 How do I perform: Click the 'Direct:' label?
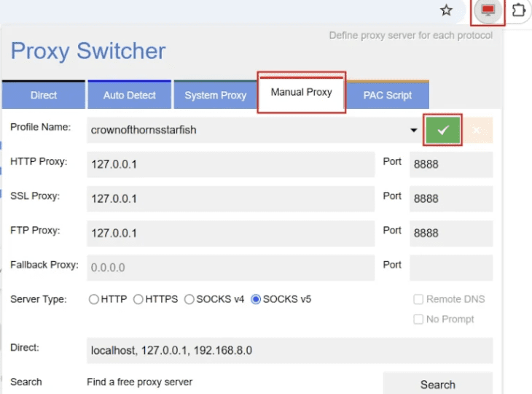tap(25, 347)
